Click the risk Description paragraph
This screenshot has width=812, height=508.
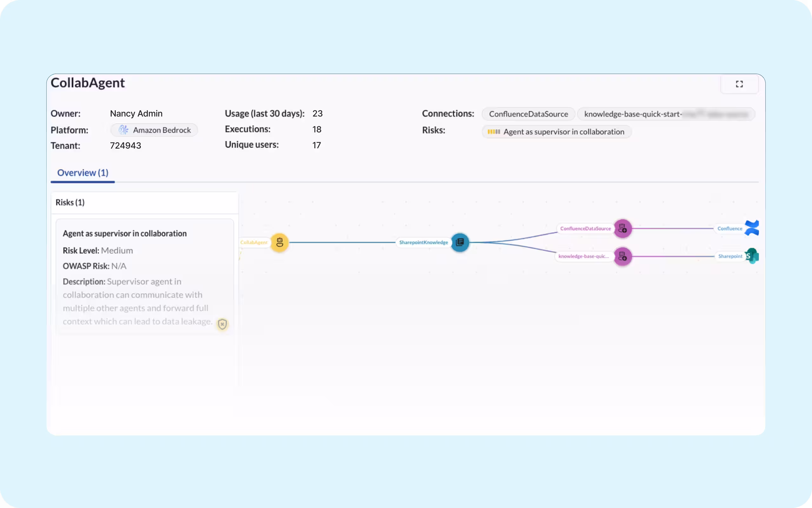click(x=138, y=301)
